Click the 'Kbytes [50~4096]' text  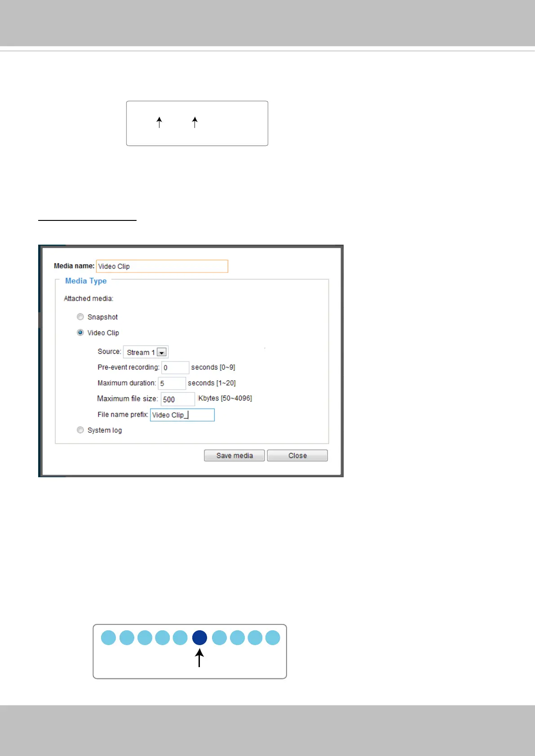pos(225,398)
